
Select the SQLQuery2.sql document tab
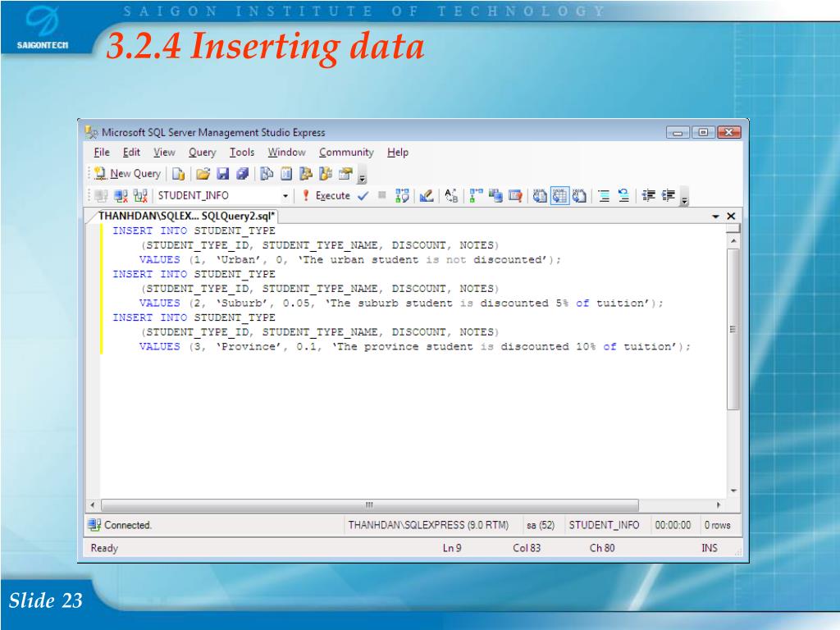[x=186, y=216]
